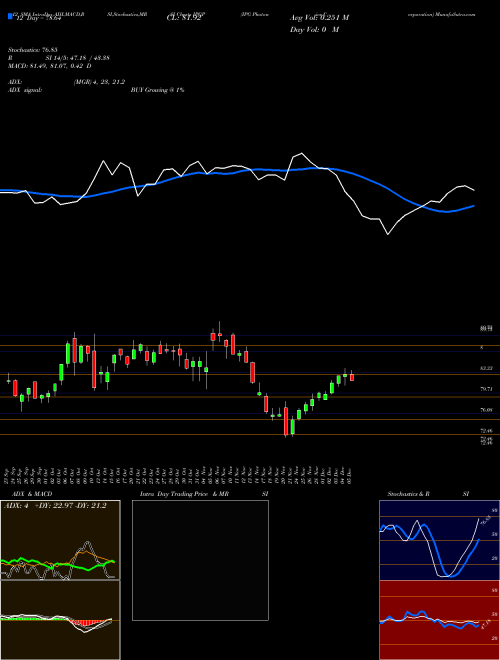Select the 'MACD: 81.49, 81.07, 0.42 D' line
The height and width of the screenshot is (660, 500).
pyautogui.click(x=50, y=66)
